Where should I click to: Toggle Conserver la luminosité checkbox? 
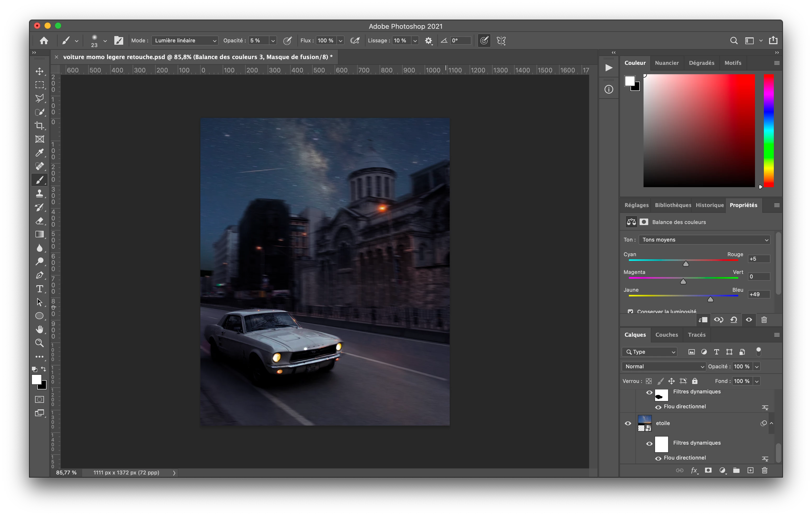tap(630, 311)
